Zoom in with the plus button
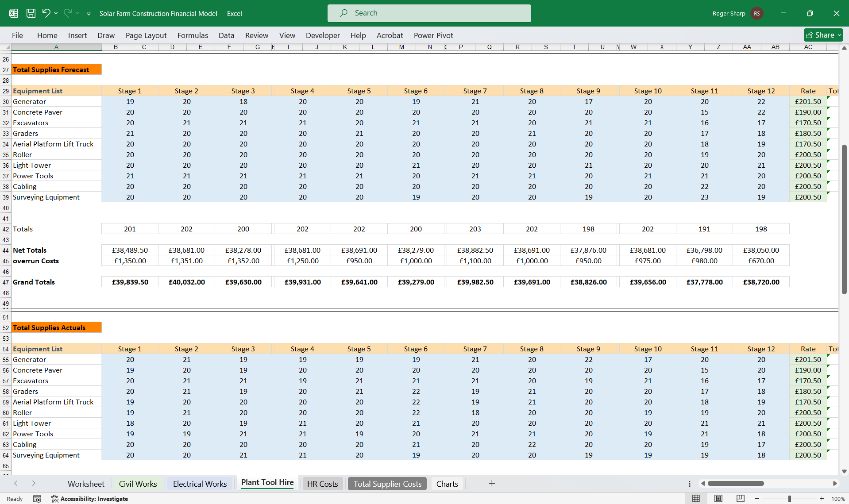 pos(822,499)
